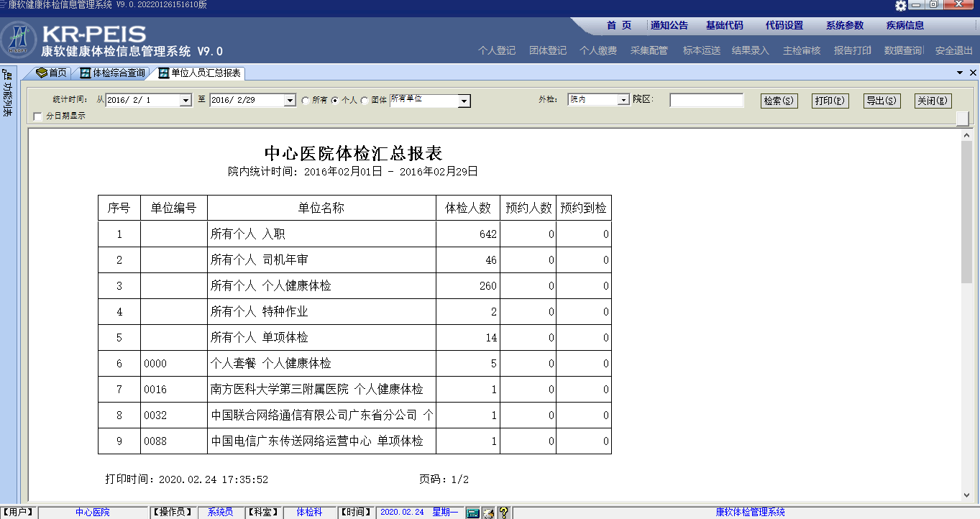Viewport: 980px width, 519px height.
Task: Select the 所有 radio button
Action: (306, 101)
